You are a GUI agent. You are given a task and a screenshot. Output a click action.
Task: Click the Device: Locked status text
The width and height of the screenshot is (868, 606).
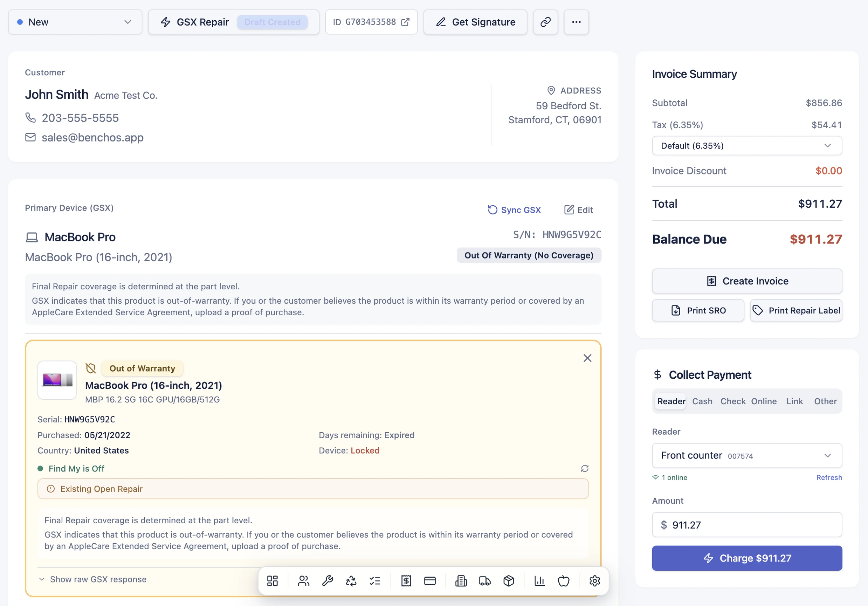coord(349,450)
